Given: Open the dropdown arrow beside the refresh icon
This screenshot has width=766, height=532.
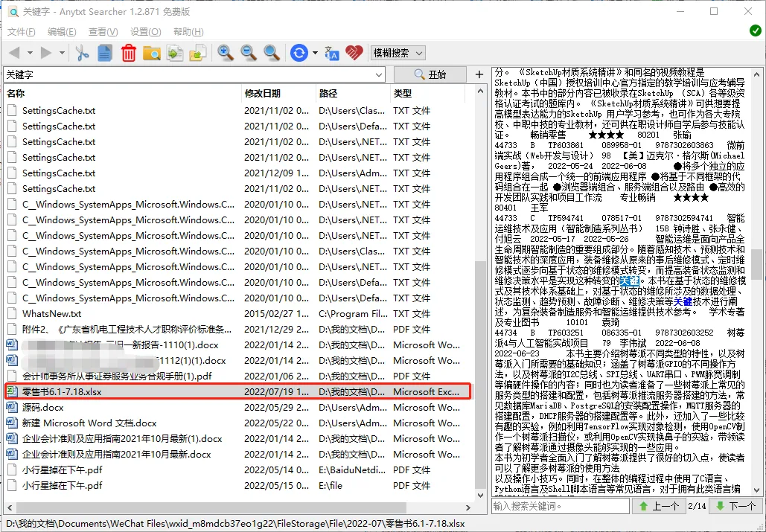Looking at the screenshot, I should click(x=315, y=53).
